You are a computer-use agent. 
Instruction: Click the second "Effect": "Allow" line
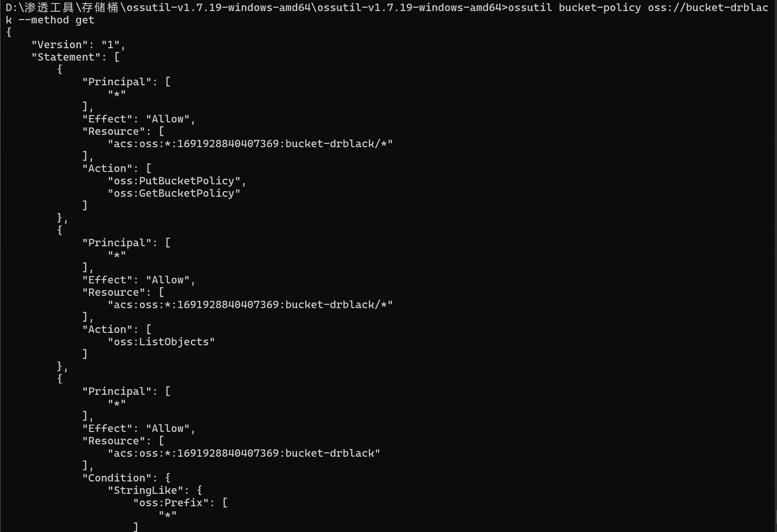tap(139, 280)
